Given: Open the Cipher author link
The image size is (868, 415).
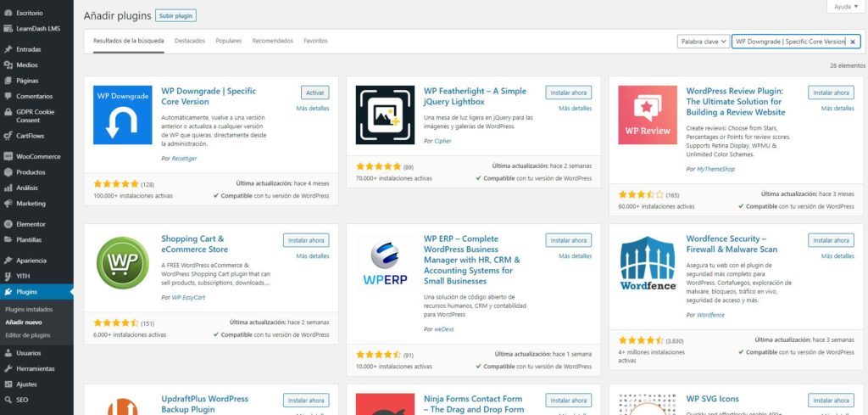Looking at the screenshot, I should point(442,141).
